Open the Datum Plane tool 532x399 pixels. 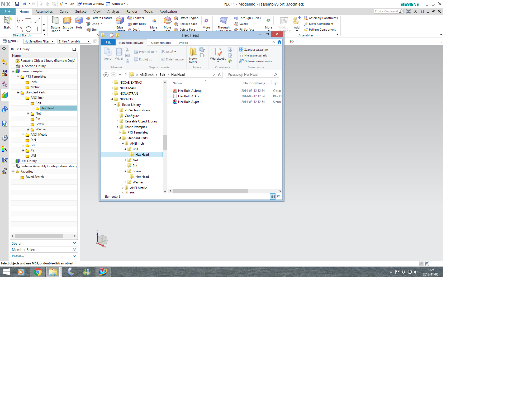[x=55, y=24]
